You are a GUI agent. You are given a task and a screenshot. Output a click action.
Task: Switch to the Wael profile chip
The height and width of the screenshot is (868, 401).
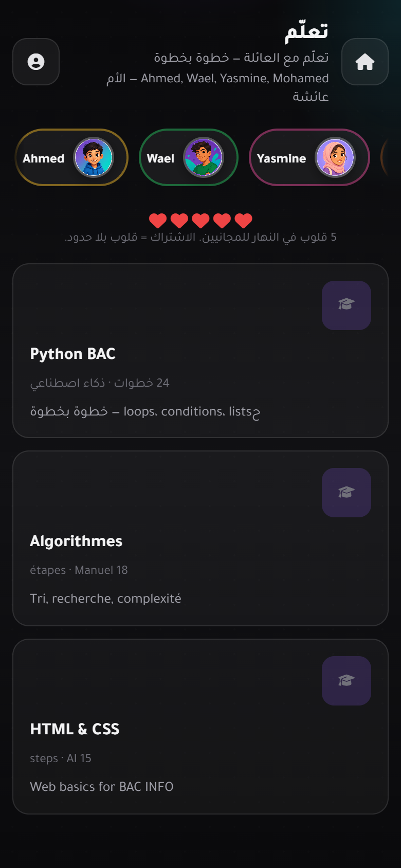point(189,157)
